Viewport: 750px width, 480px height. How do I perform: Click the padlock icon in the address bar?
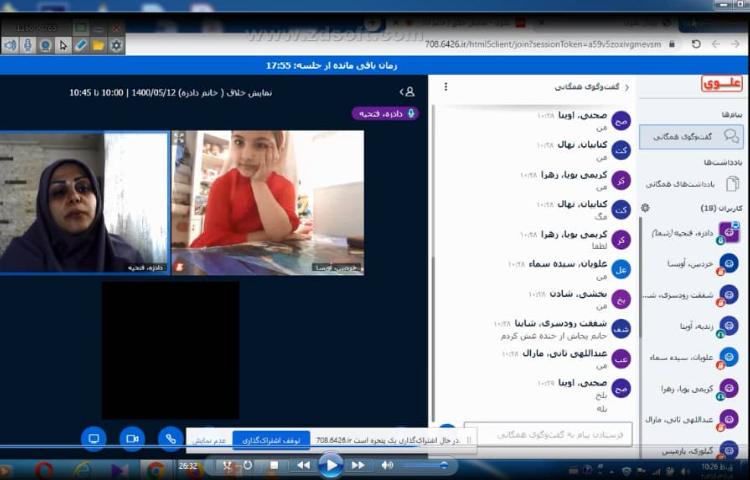(x=672, y=44)
